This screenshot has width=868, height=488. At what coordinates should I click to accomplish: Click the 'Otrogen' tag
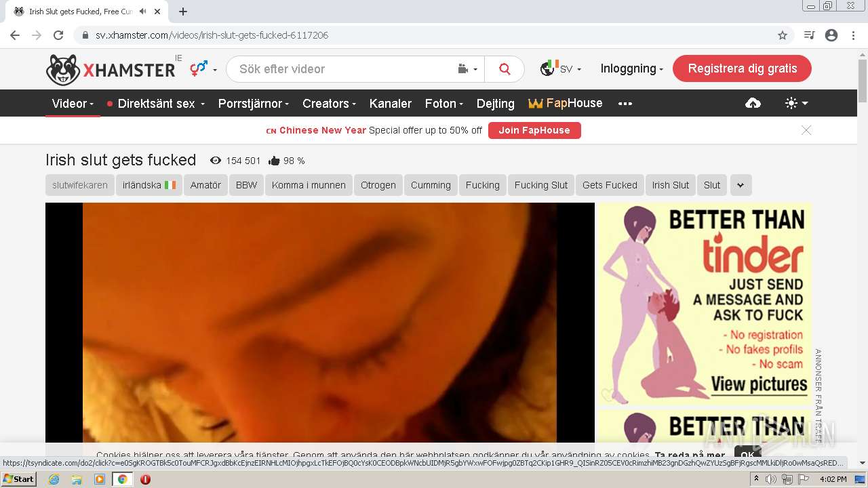point(378,185)
